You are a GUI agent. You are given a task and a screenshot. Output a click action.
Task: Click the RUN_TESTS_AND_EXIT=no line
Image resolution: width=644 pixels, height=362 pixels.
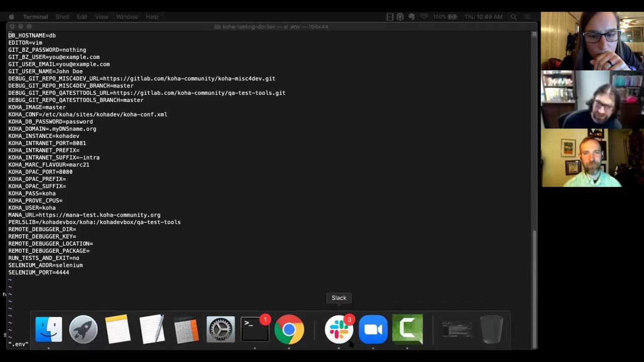(x=44, y=258)
